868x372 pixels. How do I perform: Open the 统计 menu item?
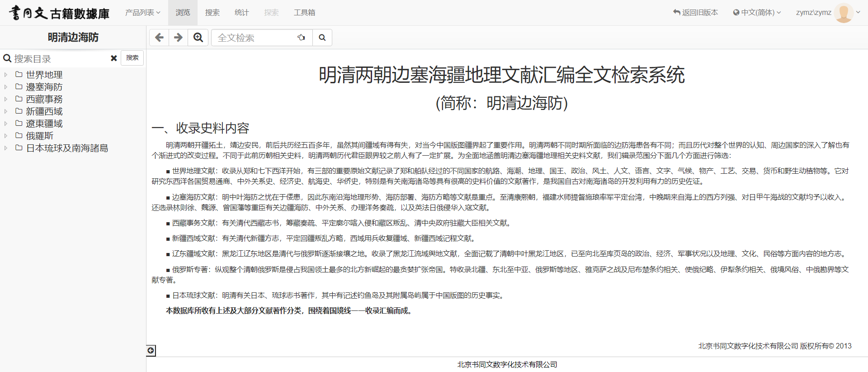click(241, 13)
